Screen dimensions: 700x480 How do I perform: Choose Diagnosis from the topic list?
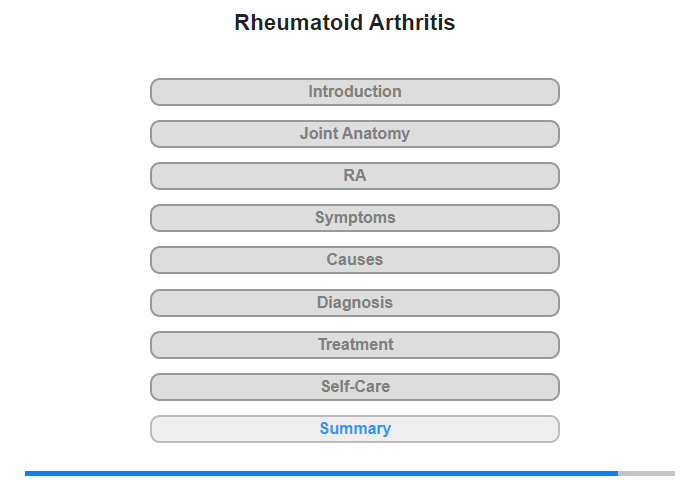click(355, 303)
